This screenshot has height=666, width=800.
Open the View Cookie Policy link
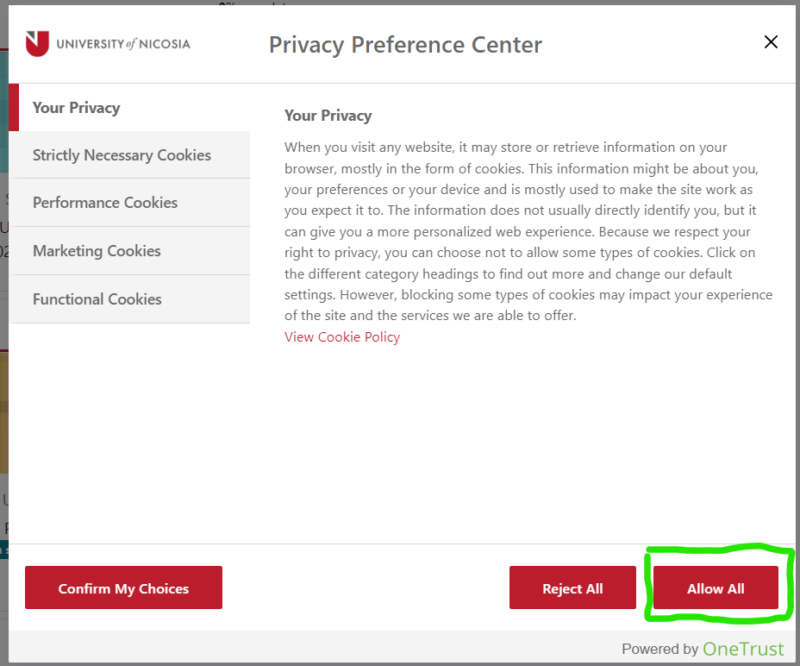(x=342, y=337)
